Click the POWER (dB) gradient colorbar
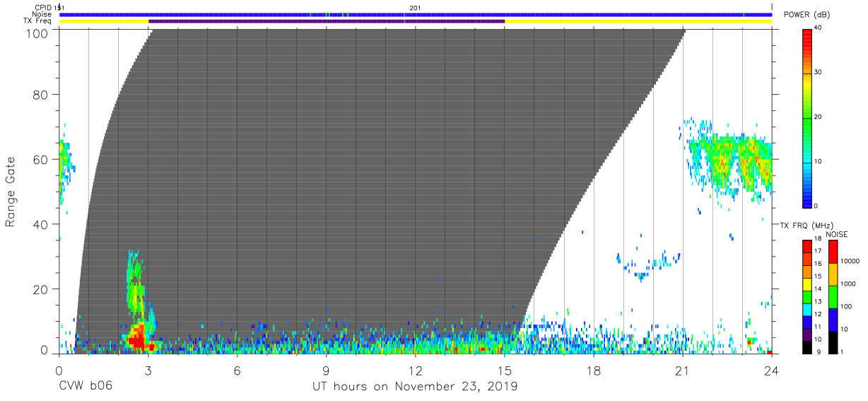The height and width of the screenshot is (401, 868). (807, 117)
